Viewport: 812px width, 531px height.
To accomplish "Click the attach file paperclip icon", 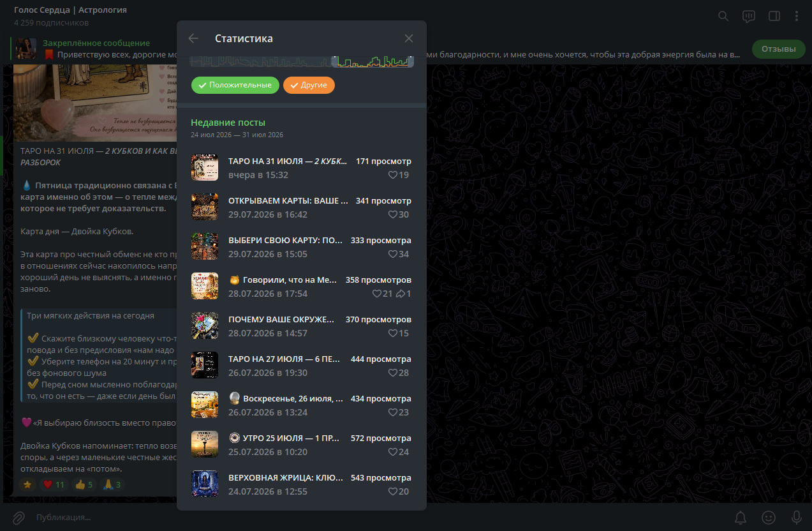I will pyautogui.click(x=18, y=517).
